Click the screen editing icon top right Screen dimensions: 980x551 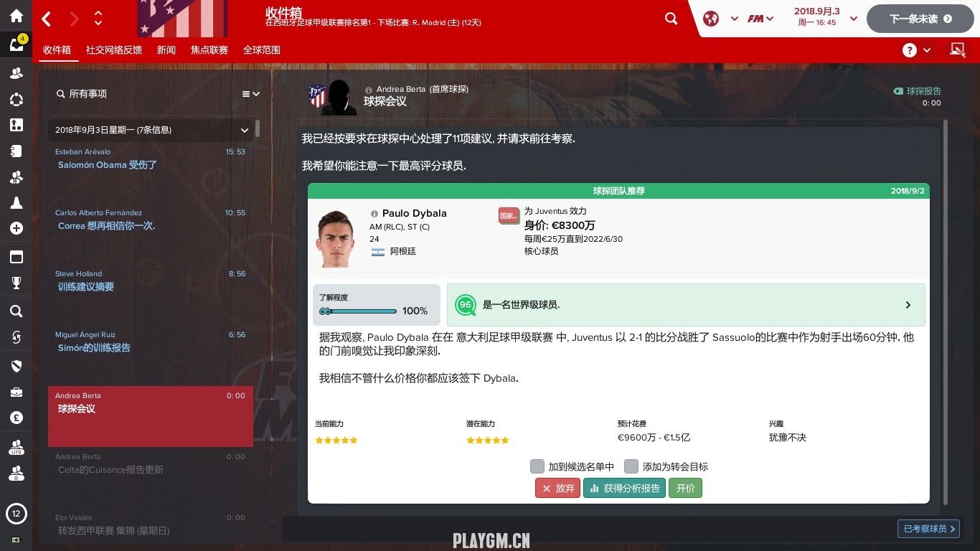(957, 50)
